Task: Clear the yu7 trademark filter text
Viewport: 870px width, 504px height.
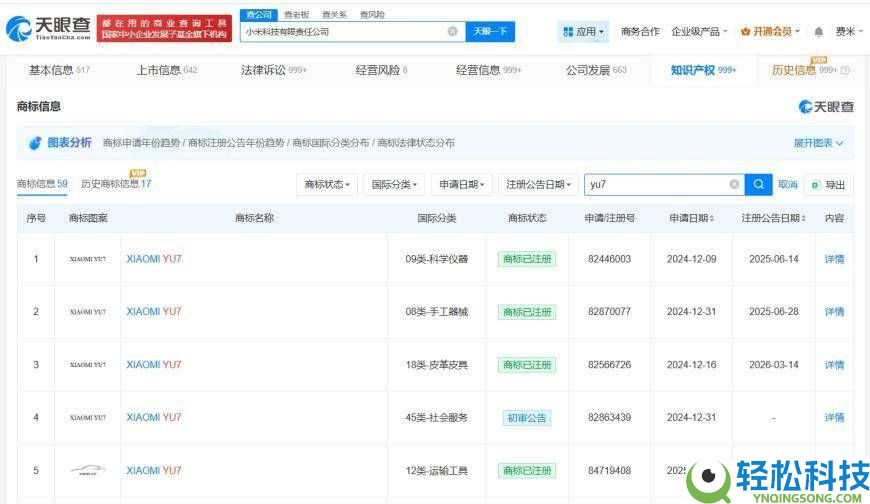Action: [734, 184]
